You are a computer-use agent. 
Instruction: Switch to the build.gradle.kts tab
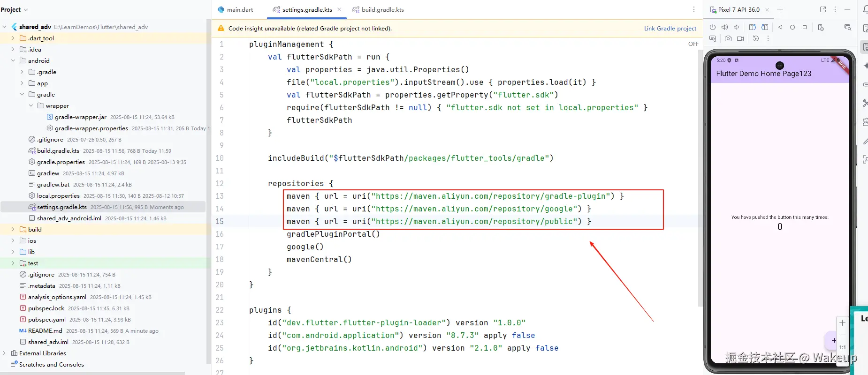click(x=378, y=9)
